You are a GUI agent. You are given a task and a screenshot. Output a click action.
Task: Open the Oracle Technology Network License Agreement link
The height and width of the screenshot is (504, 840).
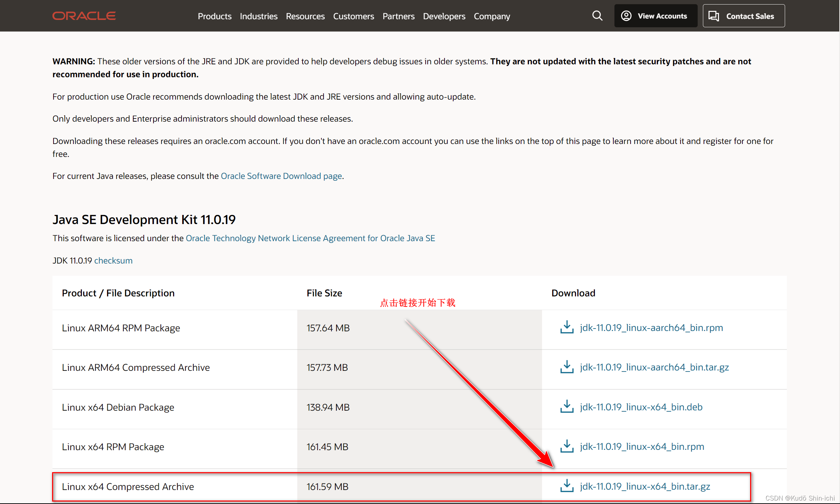click(x=310, y=238)
